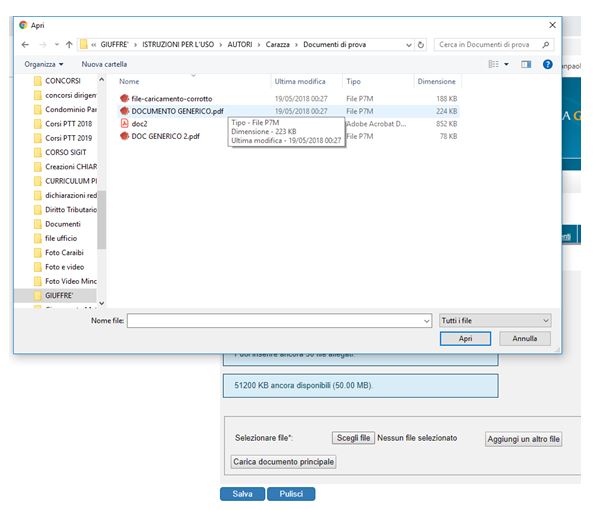Click the Nome file input field

275,320
